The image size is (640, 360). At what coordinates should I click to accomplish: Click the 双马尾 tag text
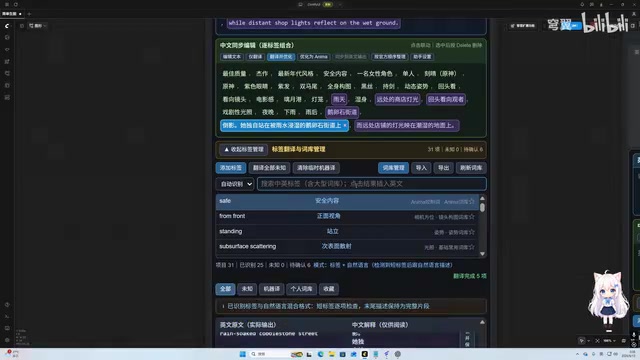point(308,87)
